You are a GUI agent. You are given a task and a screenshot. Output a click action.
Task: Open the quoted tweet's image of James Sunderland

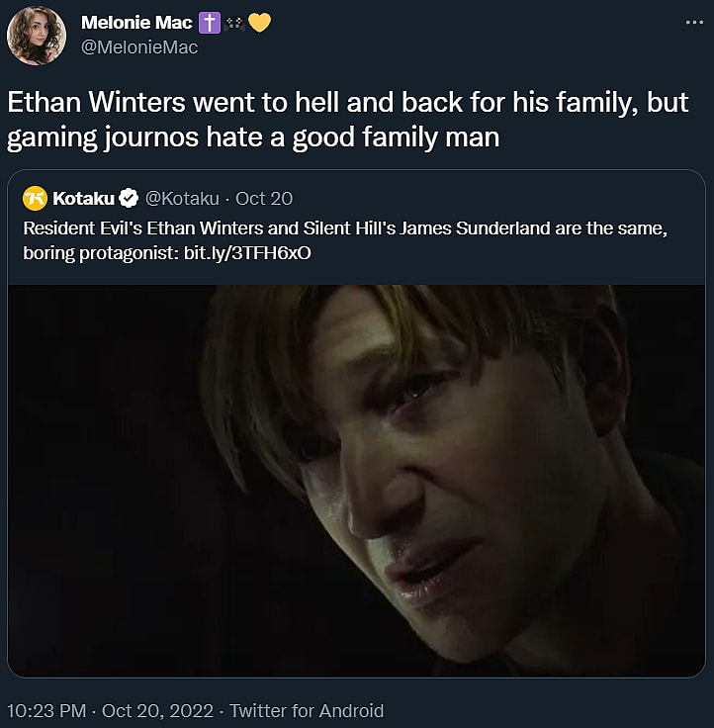(x=356, y=480)
